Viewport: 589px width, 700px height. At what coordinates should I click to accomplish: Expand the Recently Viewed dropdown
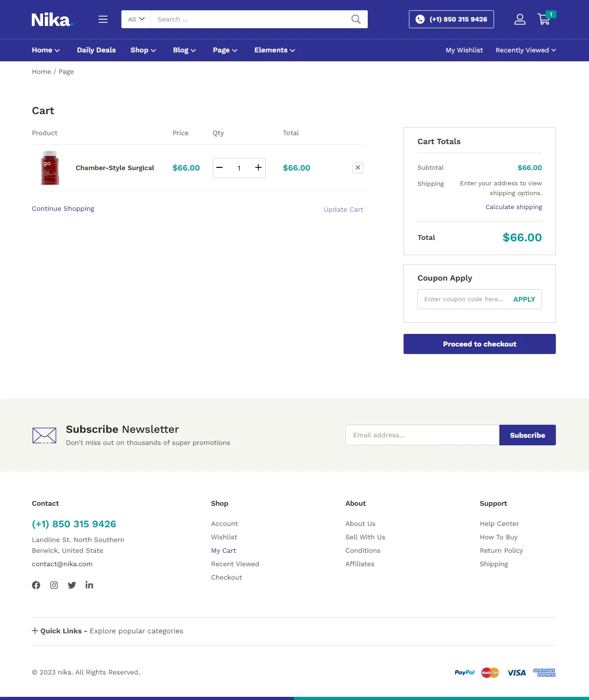(x=525, y=50)
